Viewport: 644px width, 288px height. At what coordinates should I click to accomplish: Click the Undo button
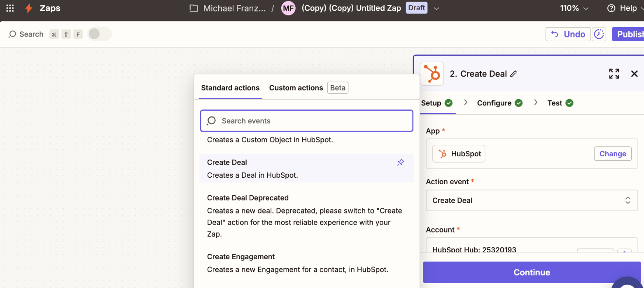coord(568,34)
